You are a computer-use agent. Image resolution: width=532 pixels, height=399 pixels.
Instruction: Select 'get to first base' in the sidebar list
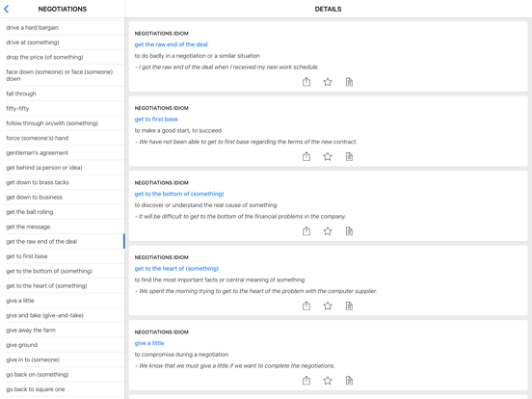click(x=63, y=256)
